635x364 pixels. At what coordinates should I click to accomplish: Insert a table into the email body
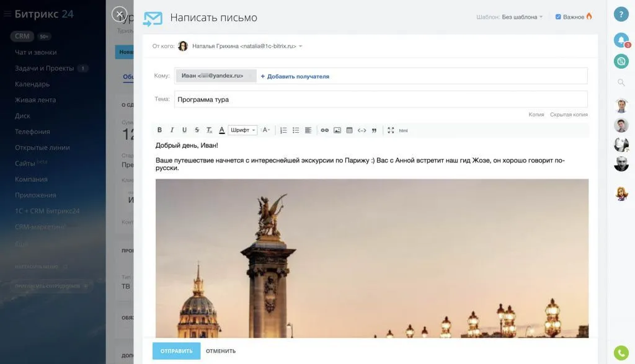coord(349,130)
